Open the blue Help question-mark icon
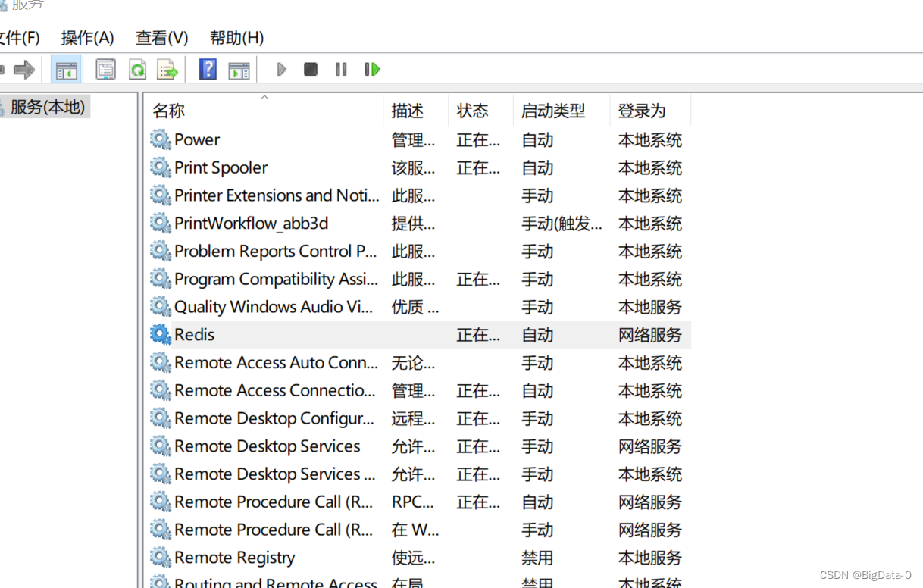The width and height of the screenshot is (923, 588). (x=208, y=70)
